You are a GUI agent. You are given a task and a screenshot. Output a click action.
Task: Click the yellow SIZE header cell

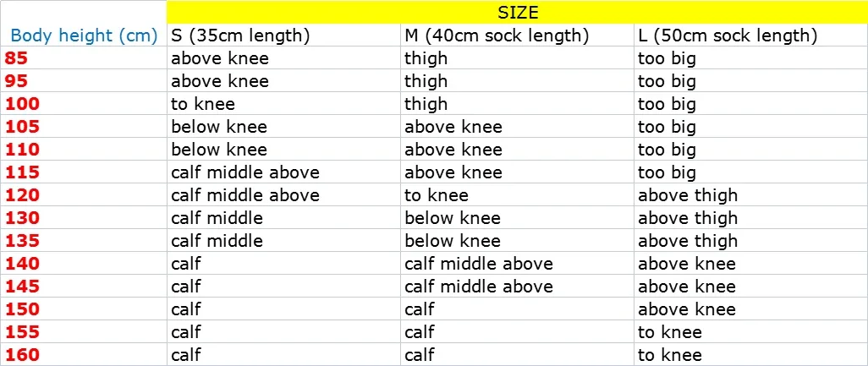pyautogui.click(x=517, y=13)
